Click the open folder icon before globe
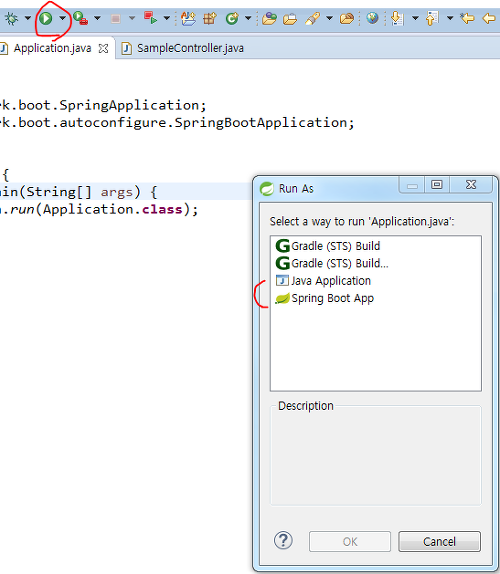The image size is (500, 574). click(347, 18)
